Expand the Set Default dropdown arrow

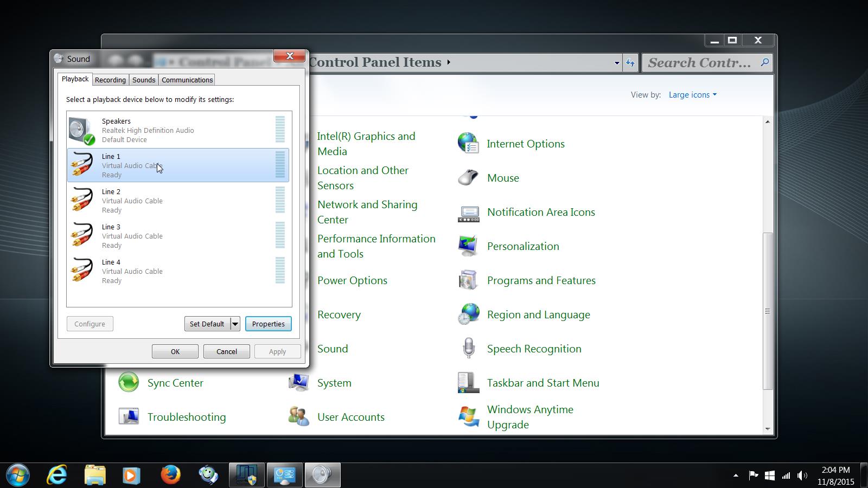click(x=235, y=324)
